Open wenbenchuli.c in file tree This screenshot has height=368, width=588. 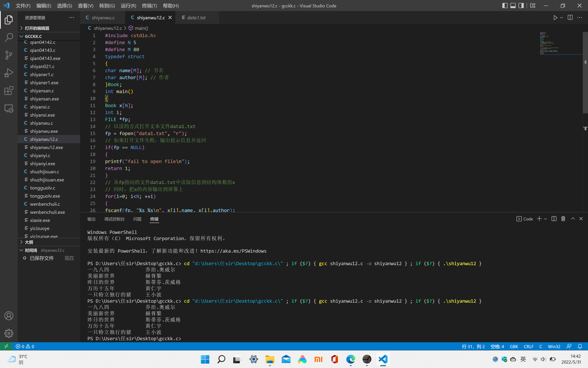(x=49, y=204)
